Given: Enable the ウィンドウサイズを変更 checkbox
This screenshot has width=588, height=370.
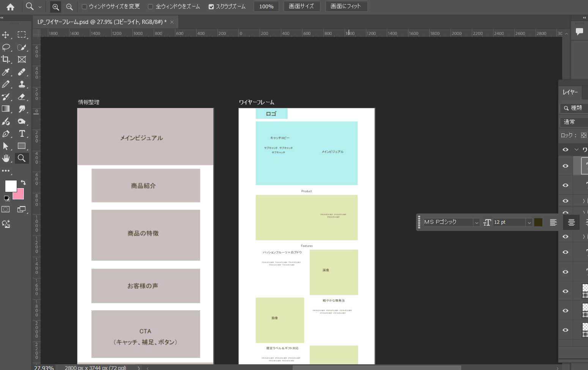Looking at the screenshot, I should (85, 6).
